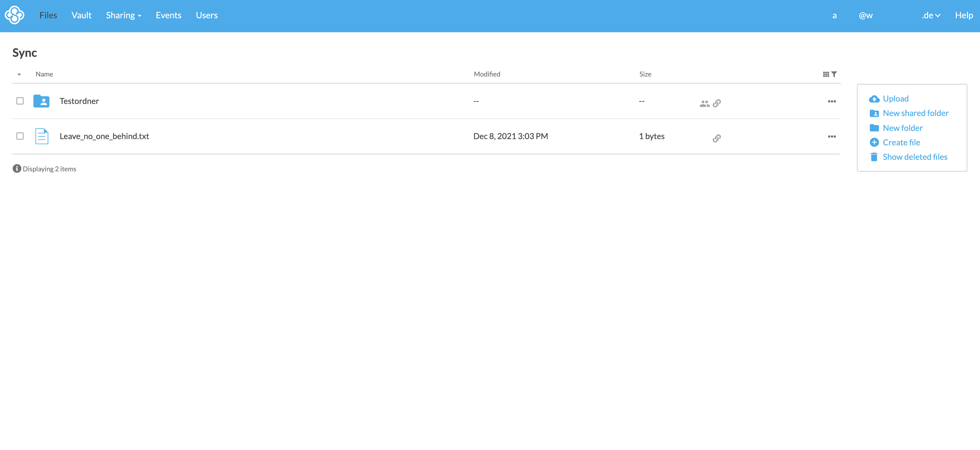Open the Leave_no_one_behind.txt file
Image resolution: width=980 pixels, height=450 pixels.
(x=104, y=136)
